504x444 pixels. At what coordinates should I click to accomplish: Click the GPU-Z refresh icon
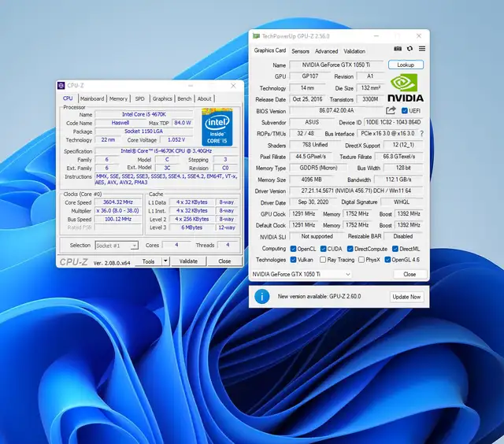409,49
